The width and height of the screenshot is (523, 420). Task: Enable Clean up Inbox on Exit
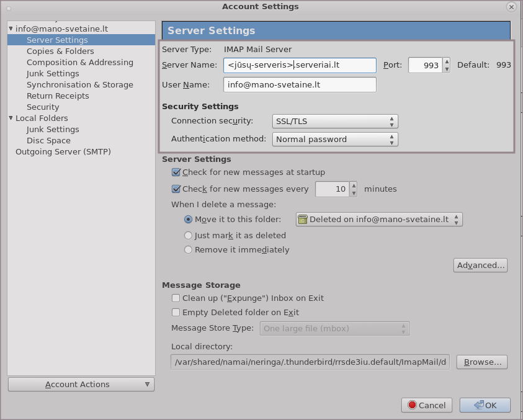click(176, 298)
